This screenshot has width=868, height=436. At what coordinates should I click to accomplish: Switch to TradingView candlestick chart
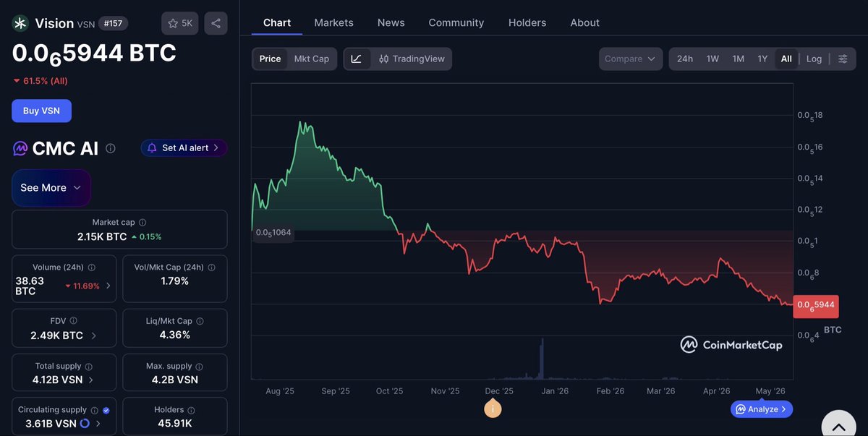tap(412, 59)
